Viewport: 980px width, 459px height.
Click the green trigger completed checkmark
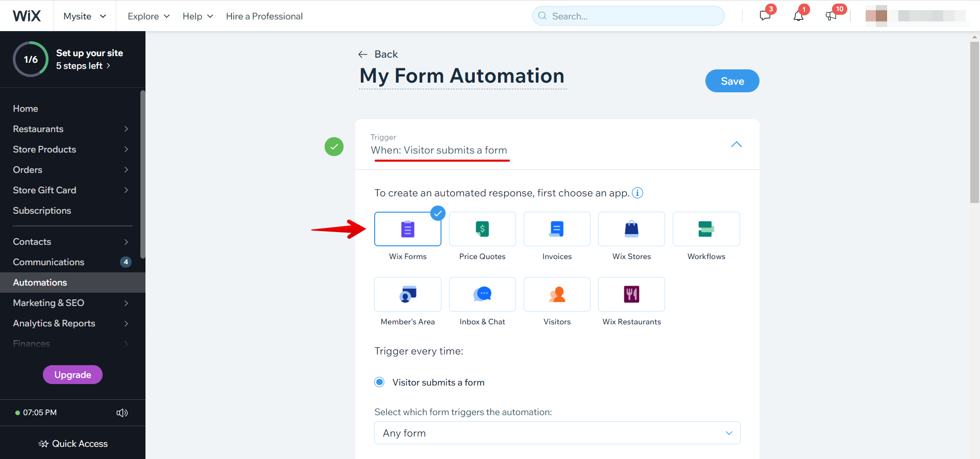click(x=334, y=147)
